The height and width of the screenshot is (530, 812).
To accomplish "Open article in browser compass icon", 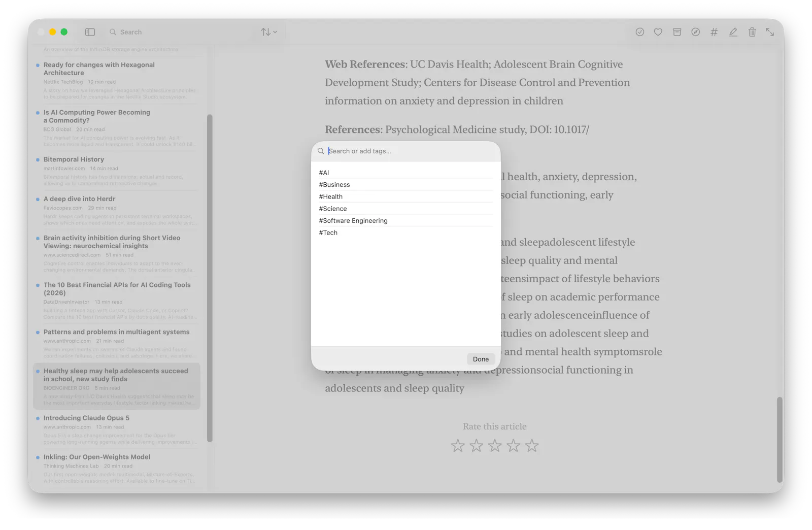I will [x=695, y=32].
